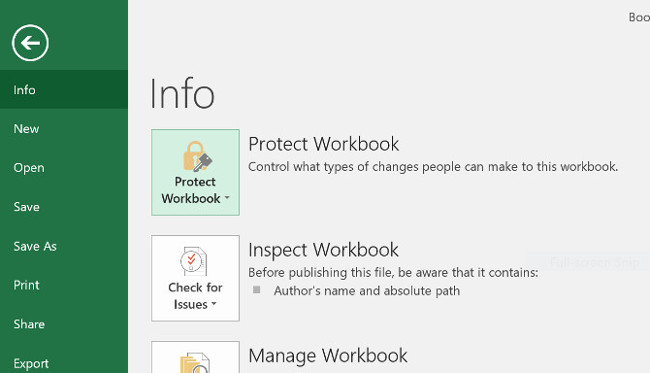Open the Check for Issues dropdown
The image size is (650, 373).
tap(195, 278)
